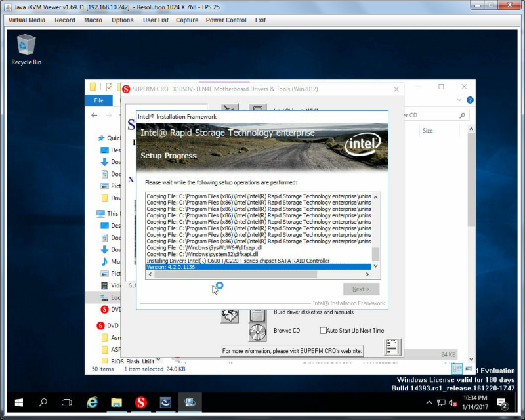Screen dimensions: 525x420
Task: Click the down arrow of the setup log scrollbar
Action: 375,266
